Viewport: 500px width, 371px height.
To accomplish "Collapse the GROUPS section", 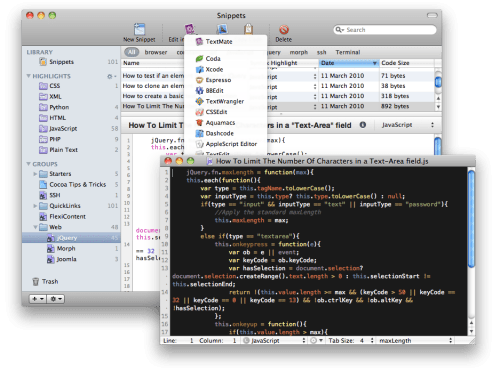I will 29,164.
